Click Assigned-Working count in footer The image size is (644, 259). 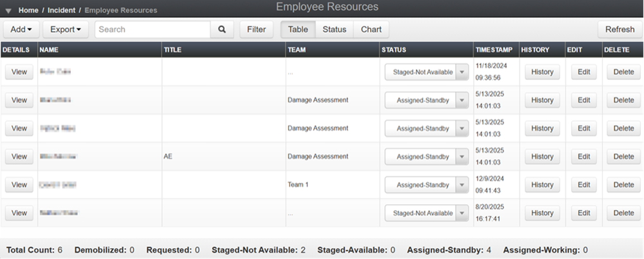545,250
